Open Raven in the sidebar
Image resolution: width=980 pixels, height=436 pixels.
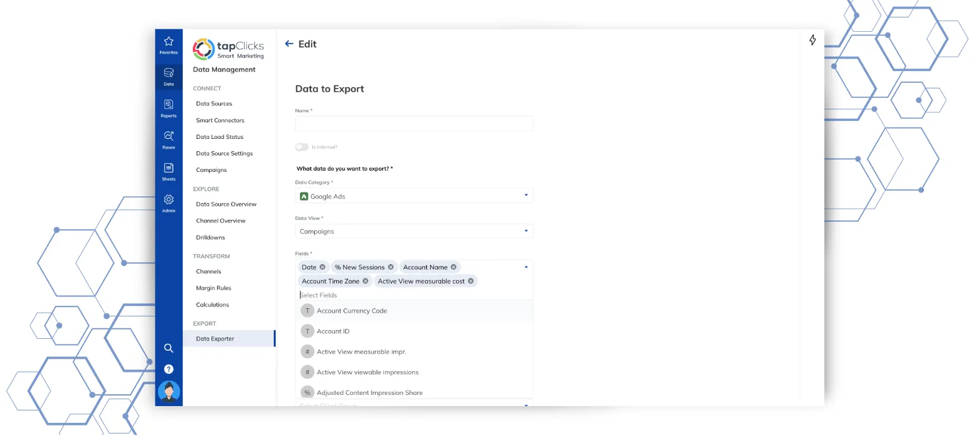pyautogui.click(x=169, y=140)
